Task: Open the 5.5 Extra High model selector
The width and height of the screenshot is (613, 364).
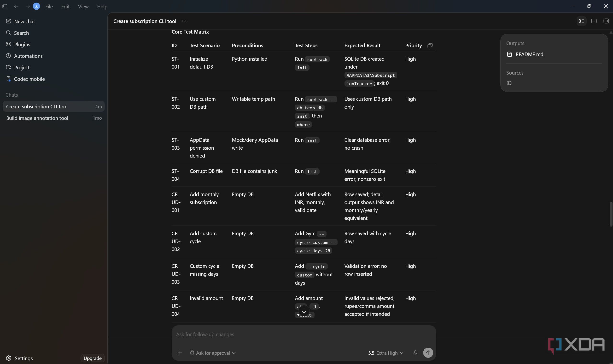Action: pyautogui.click(x=385, y=353)
